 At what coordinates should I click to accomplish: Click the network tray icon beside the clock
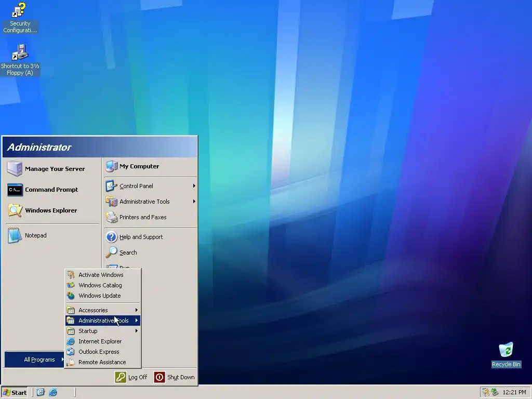(x=495, y=393)
